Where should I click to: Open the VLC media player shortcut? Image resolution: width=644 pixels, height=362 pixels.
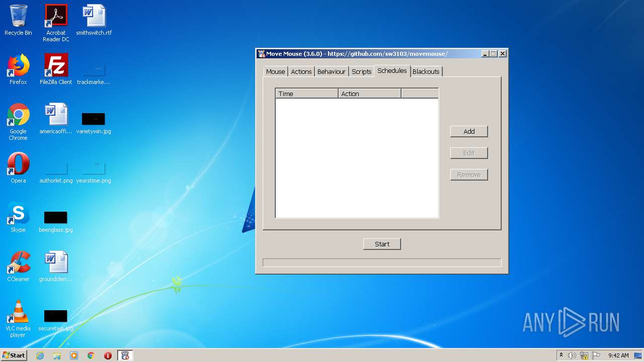click(18, 319)
